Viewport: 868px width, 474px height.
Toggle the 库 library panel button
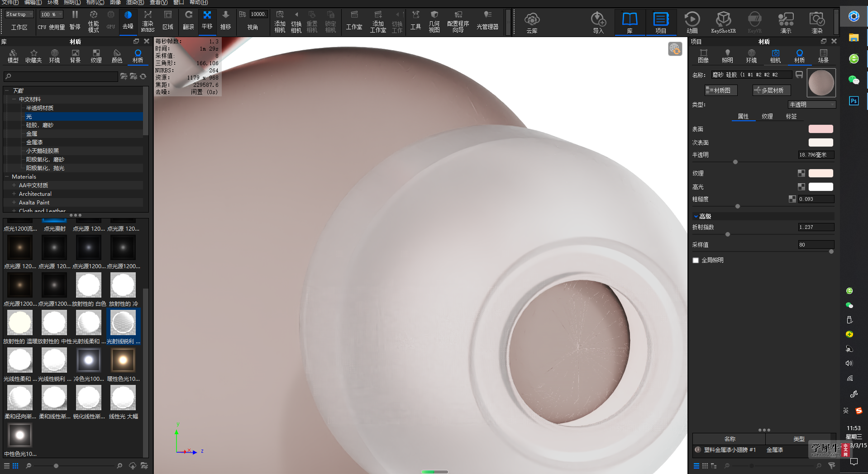tap(630, 23)
